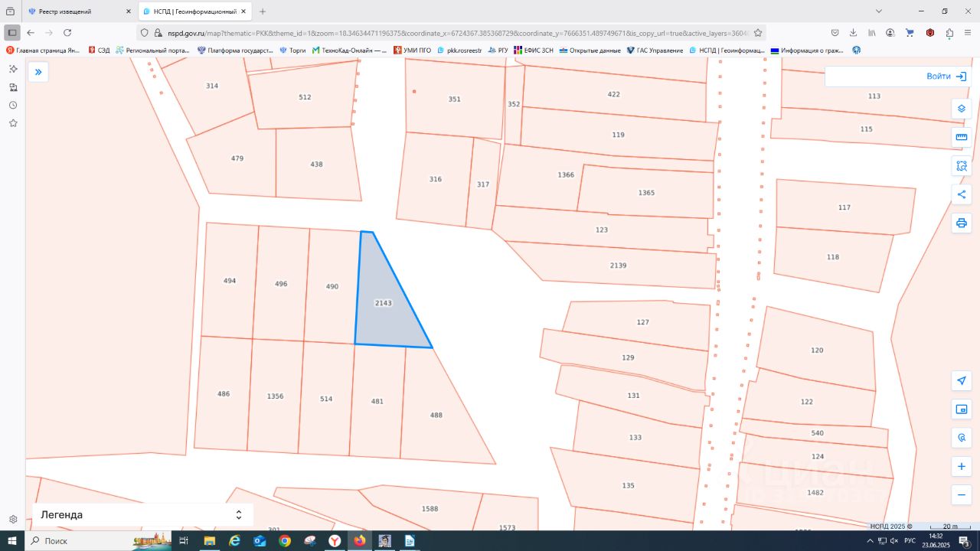980x551 pixels.
Task: Open the sidebar synced tabs icon
Action: [13, 87]
